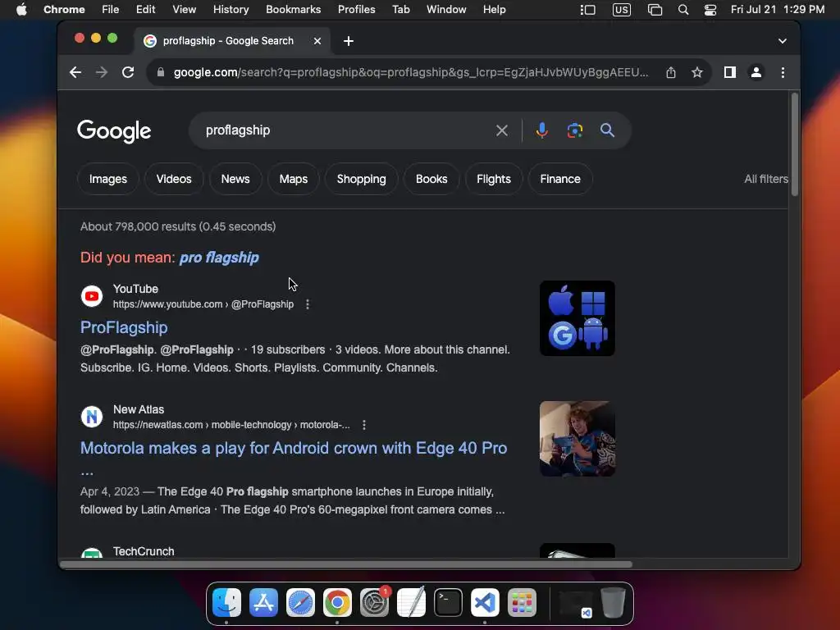The height and width of the screenshot is (630, 840).
Task: Open the YouTube result's more options
Action: point(308,304)
